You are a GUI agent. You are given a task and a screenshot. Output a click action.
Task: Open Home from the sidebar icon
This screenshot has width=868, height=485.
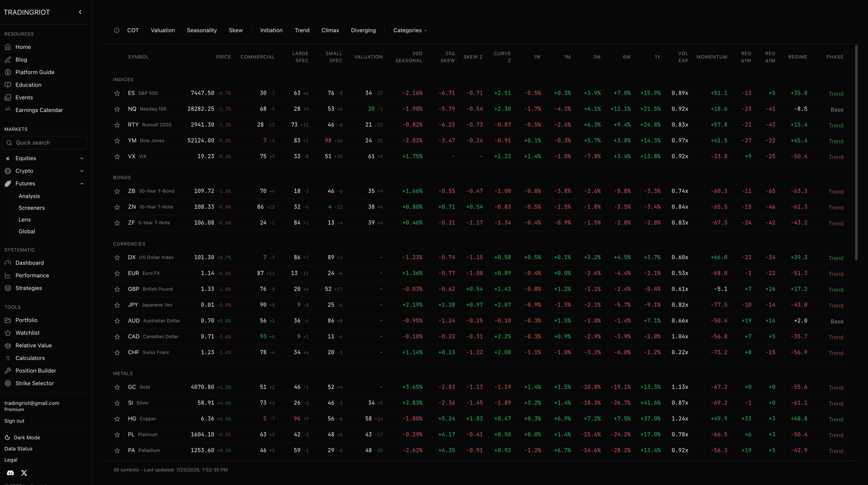point(8,47)
